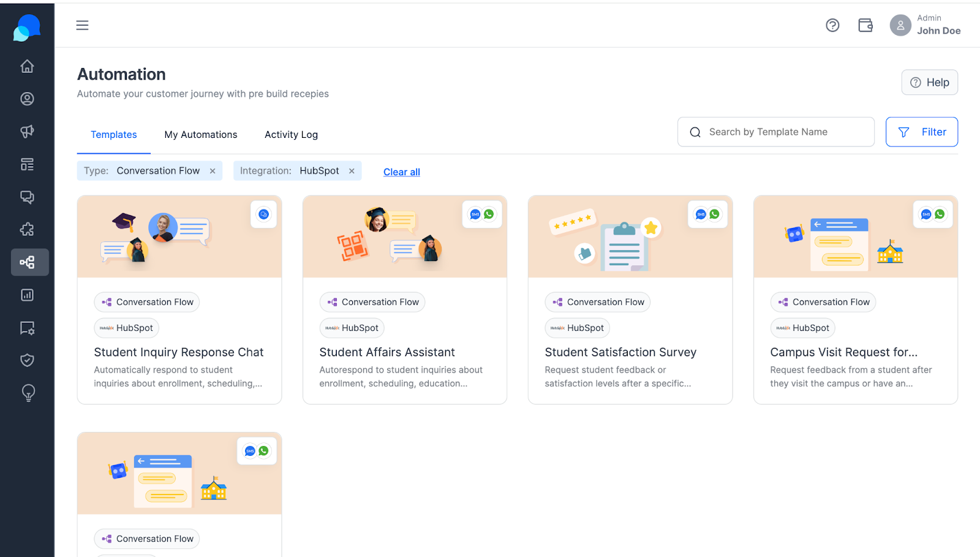Open the templates layout icon in sidebar
The image size is (980, 557).
tap(27, 164)
